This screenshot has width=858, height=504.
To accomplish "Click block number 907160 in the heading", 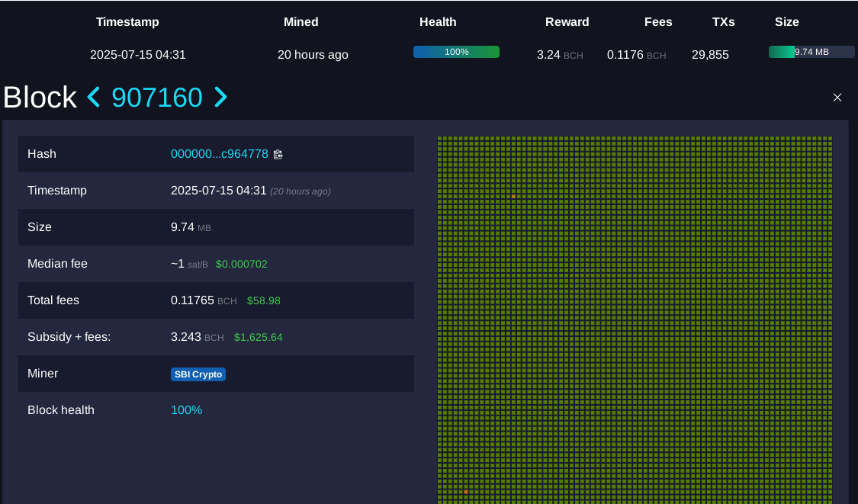I will coord(157,98).
